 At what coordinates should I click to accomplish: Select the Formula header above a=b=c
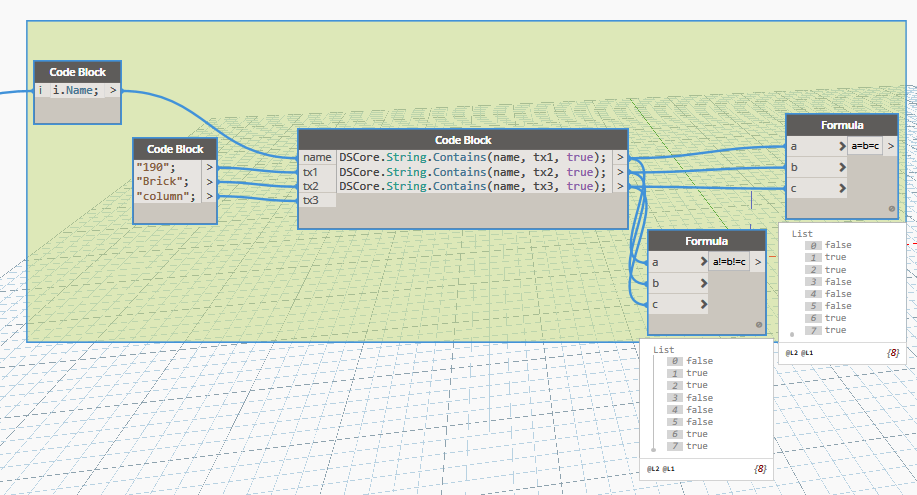pyautogui.click(x=842, y=125)
